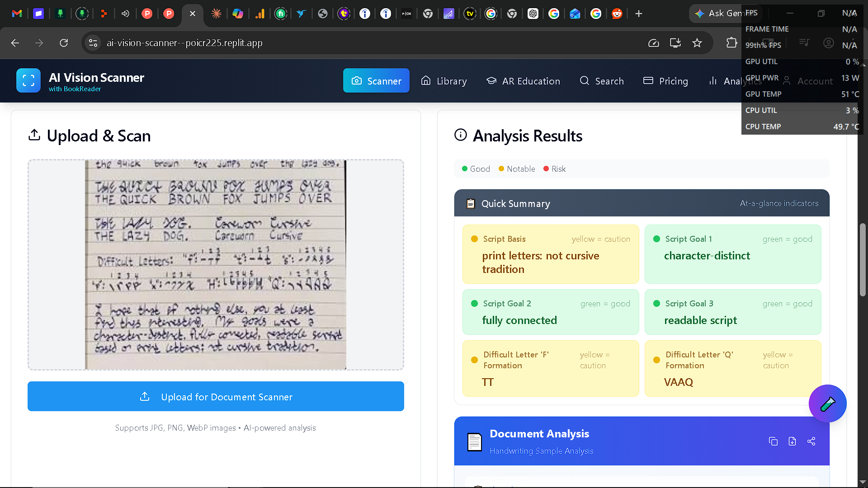Click Upload for Document Scanner button
Screen dimensions: 868x488
(216, 396)
